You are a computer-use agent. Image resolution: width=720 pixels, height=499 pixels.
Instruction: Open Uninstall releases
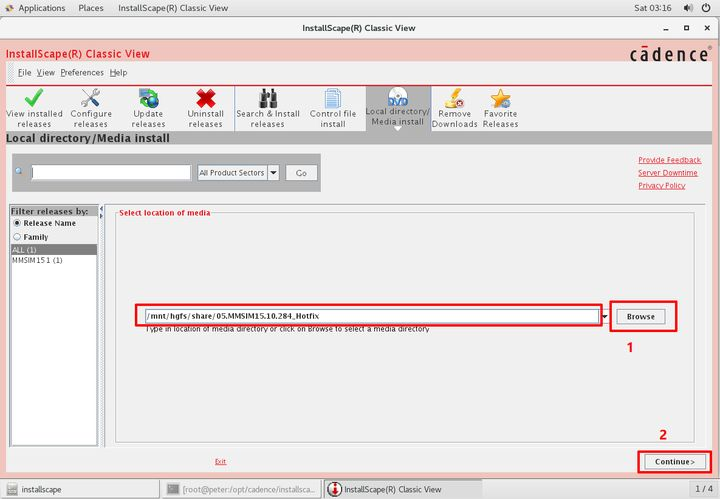(205, 109)
